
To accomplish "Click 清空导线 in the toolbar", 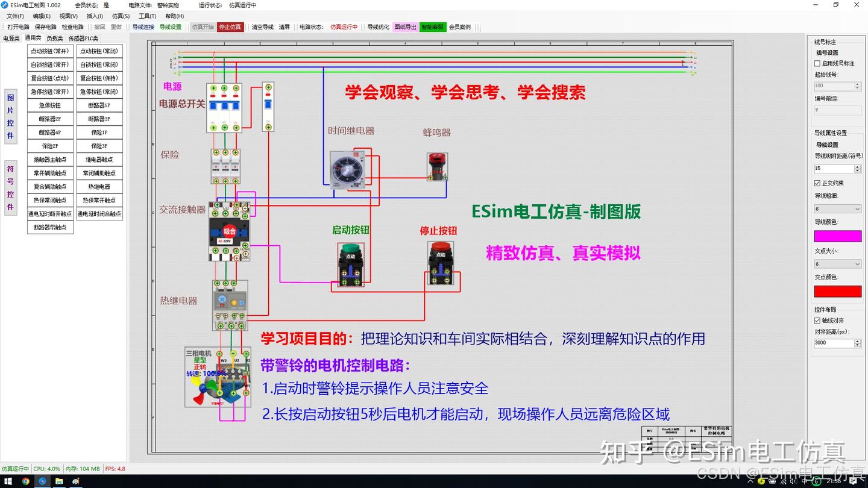I will pos(263,27).
